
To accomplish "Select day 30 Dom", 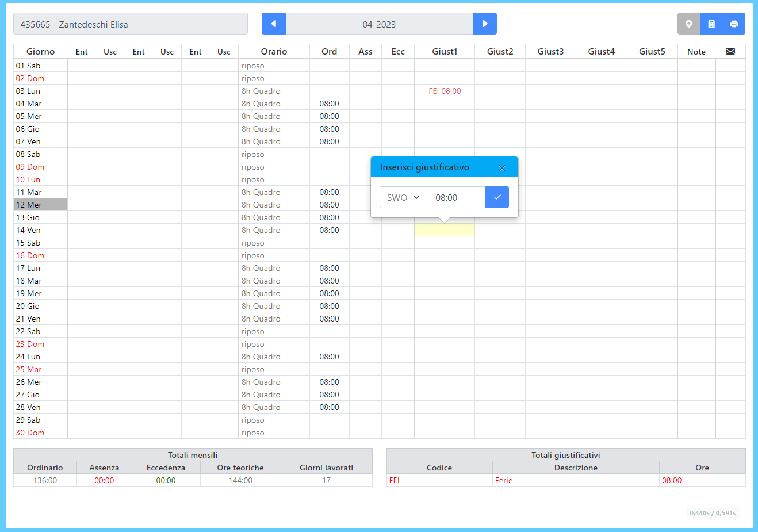I will 40,433.
